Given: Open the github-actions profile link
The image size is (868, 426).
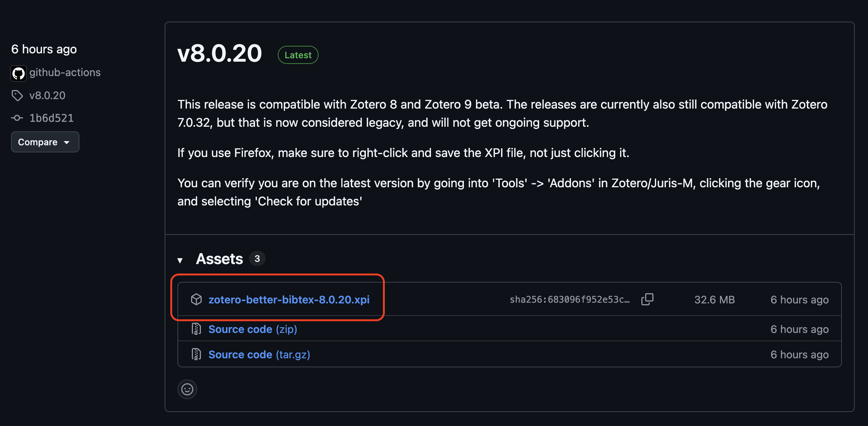Looking at the screenshot, I should click(x=65, y=72).
